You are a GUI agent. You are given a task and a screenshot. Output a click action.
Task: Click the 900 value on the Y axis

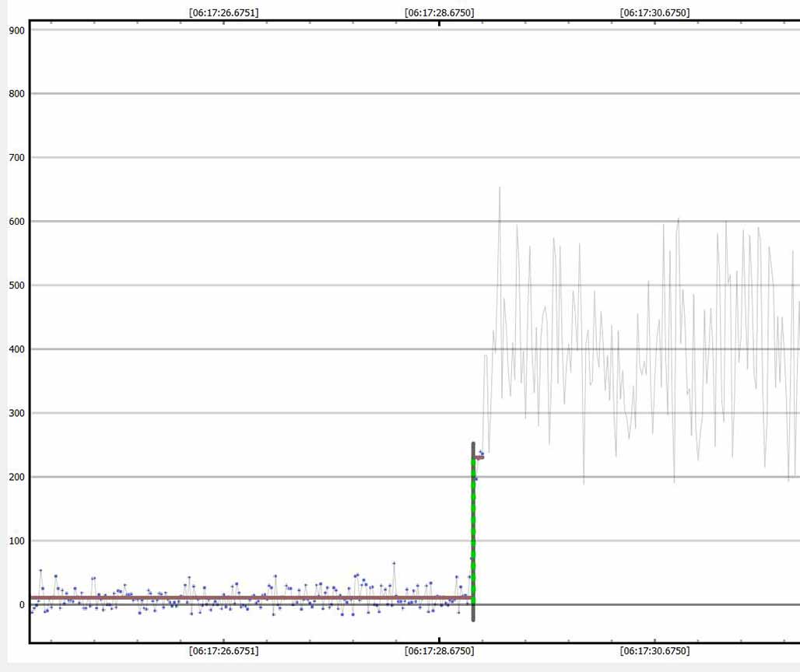click(x=16, y=30)
